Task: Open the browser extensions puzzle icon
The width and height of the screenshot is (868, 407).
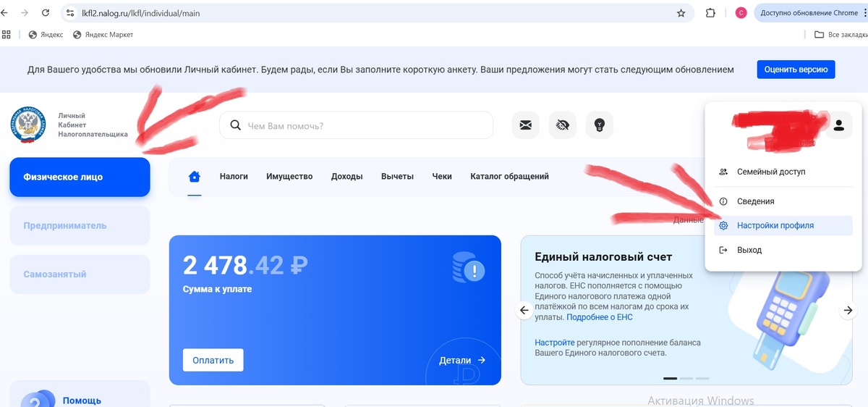Action: click(x=710, y=13)
